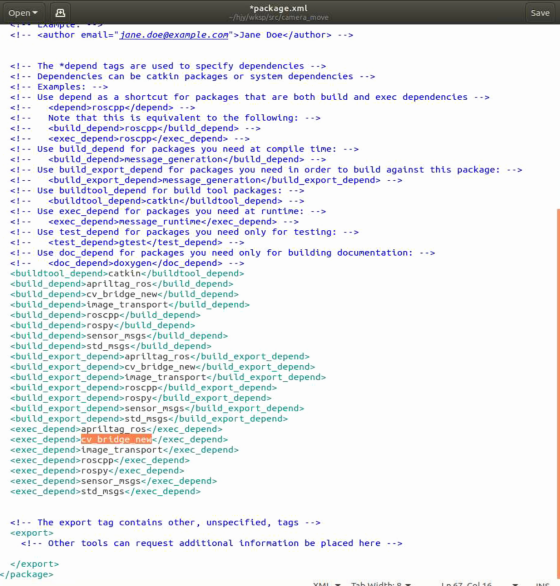Click the closing </package> tag
Screen dimensions: 560x586
pyautogui.click(x=27, y=574)
